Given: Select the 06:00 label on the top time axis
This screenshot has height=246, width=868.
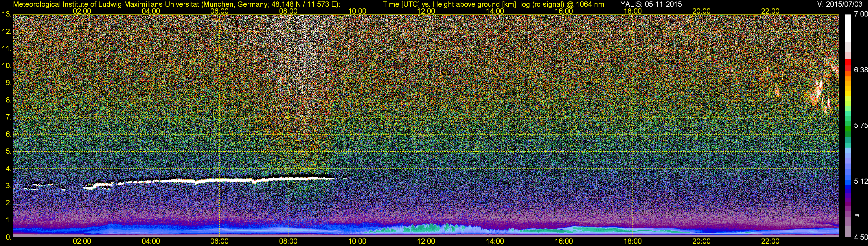Looking at the screenshot, I should click(x=219, y=11).
